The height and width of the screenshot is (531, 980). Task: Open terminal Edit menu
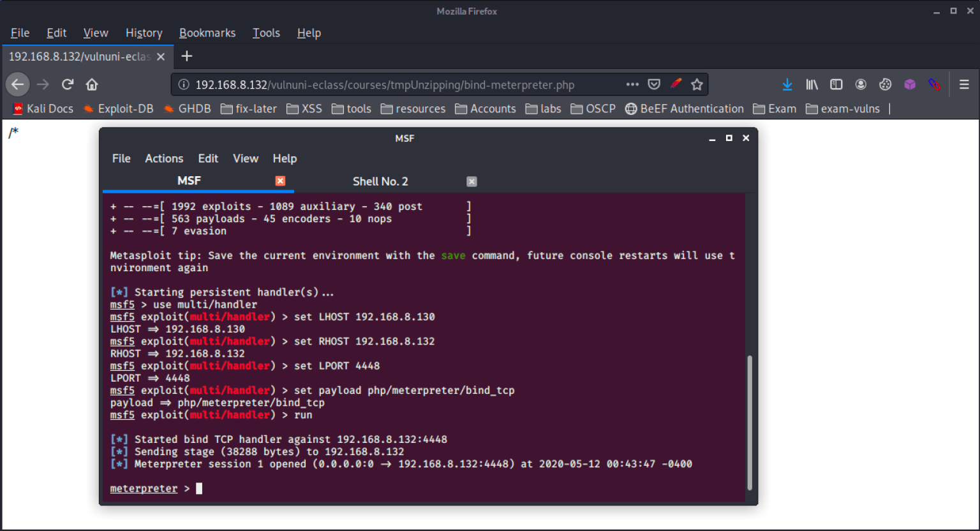[208, 158]
